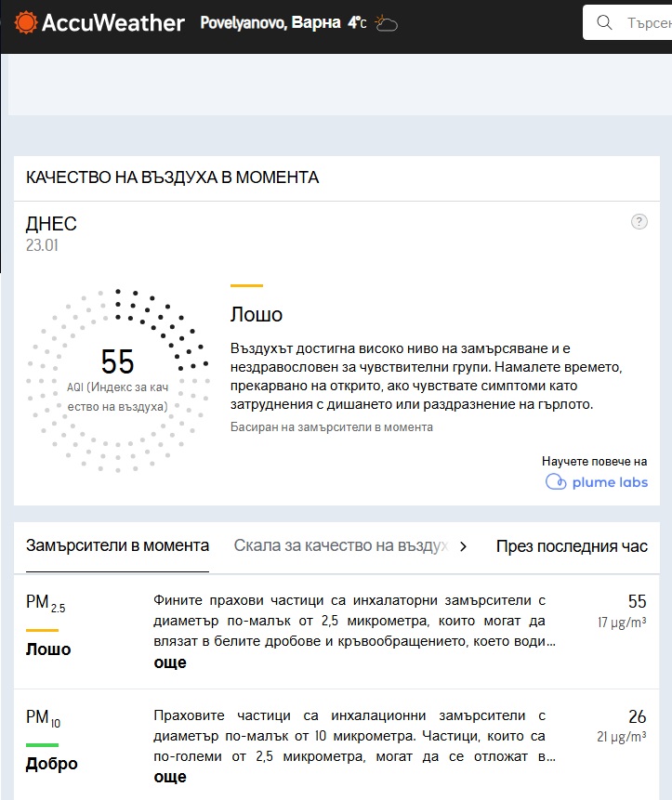Expand PM 2.5 description with още
Viewport: 672px width, 800px height.
pos(169,662)
